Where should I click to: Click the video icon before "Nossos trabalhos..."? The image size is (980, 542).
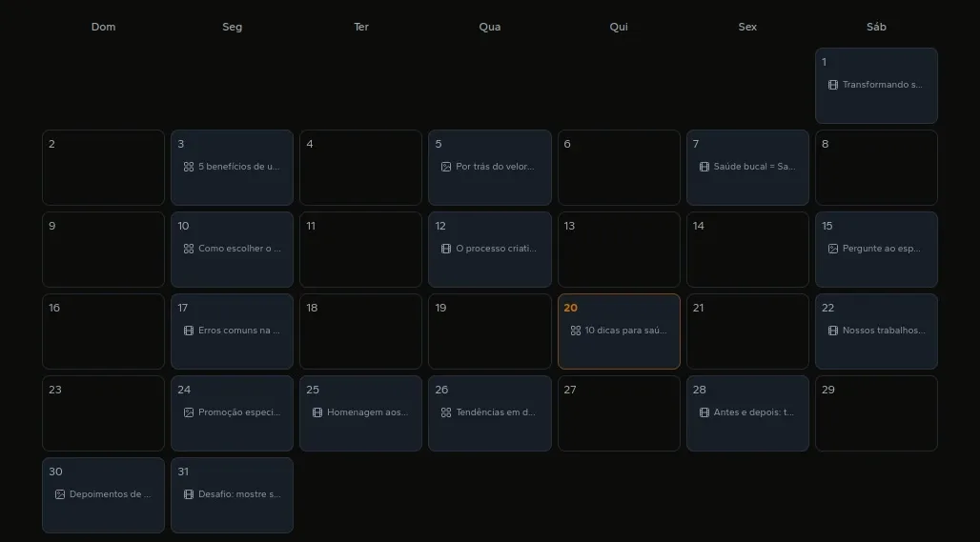coord(832,331)
